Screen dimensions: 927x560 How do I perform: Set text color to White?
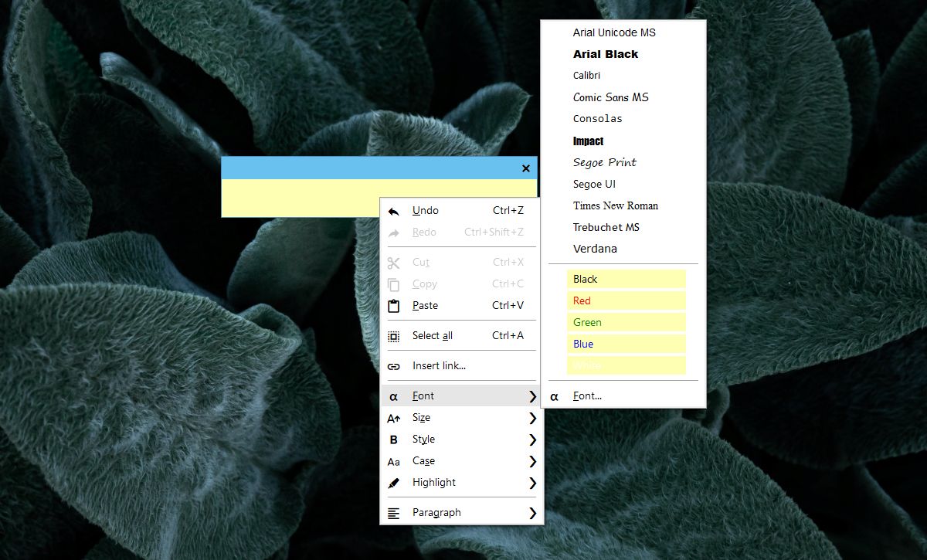tap(626, 365)
